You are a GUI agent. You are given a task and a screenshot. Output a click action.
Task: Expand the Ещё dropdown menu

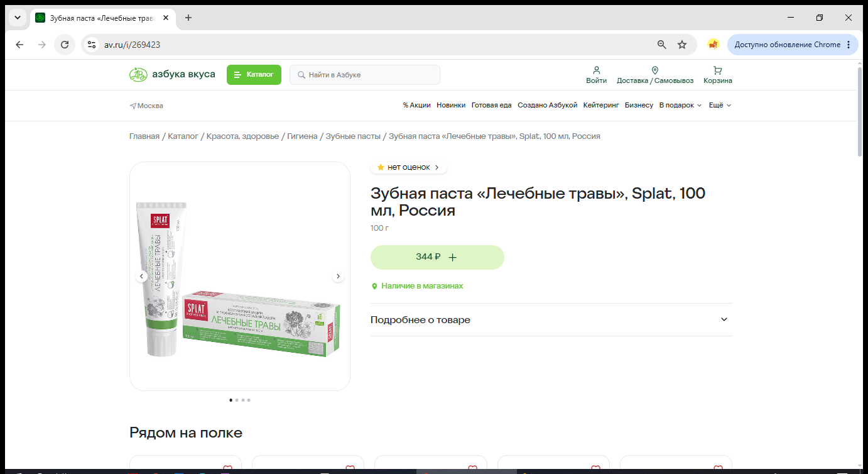click(720, 105)
